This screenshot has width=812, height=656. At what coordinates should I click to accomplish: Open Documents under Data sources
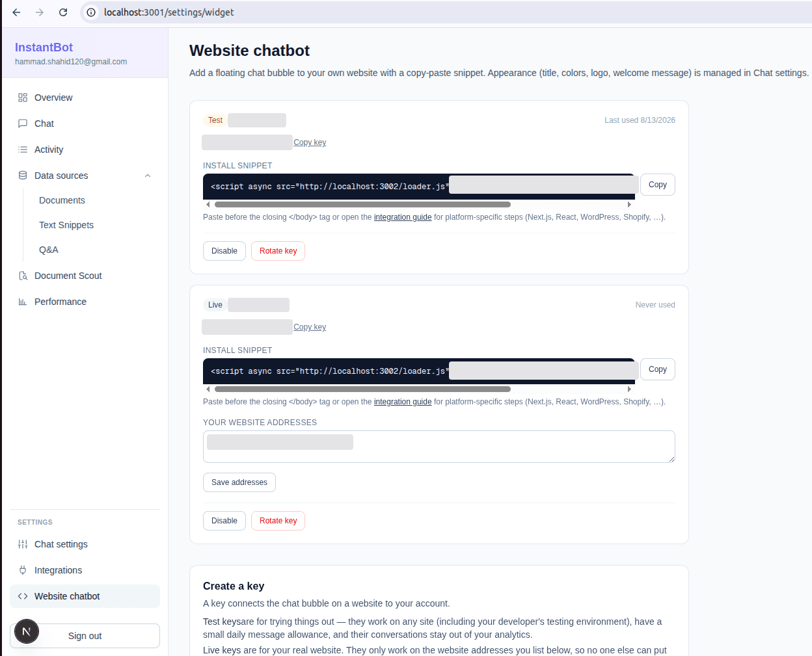point(62,200)
